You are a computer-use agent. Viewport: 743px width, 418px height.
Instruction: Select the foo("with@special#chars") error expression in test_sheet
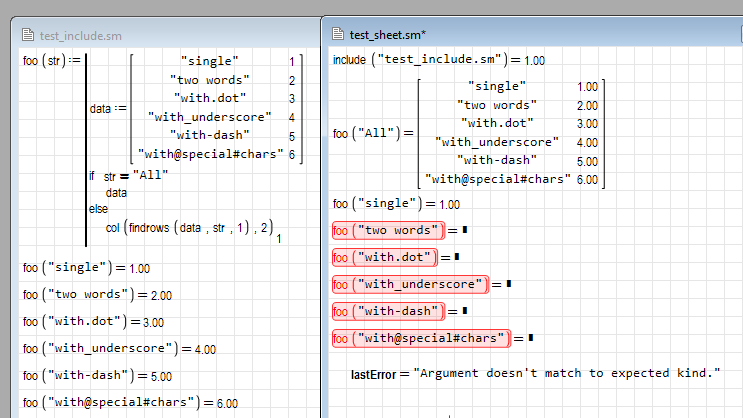point(421,337)
